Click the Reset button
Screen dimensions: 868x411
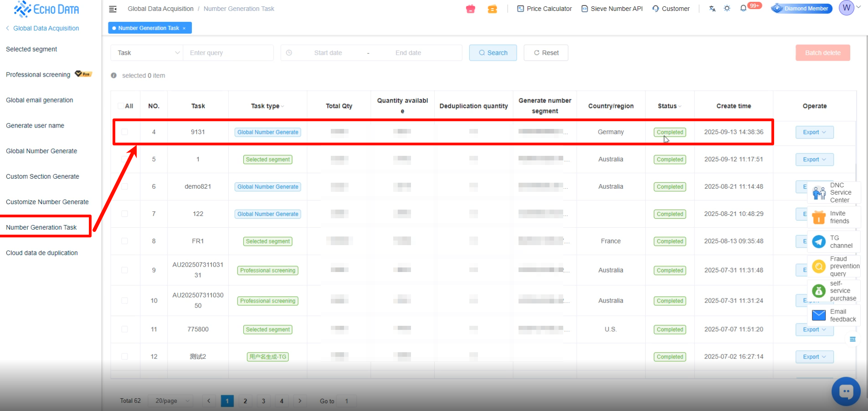click(546, 53)
